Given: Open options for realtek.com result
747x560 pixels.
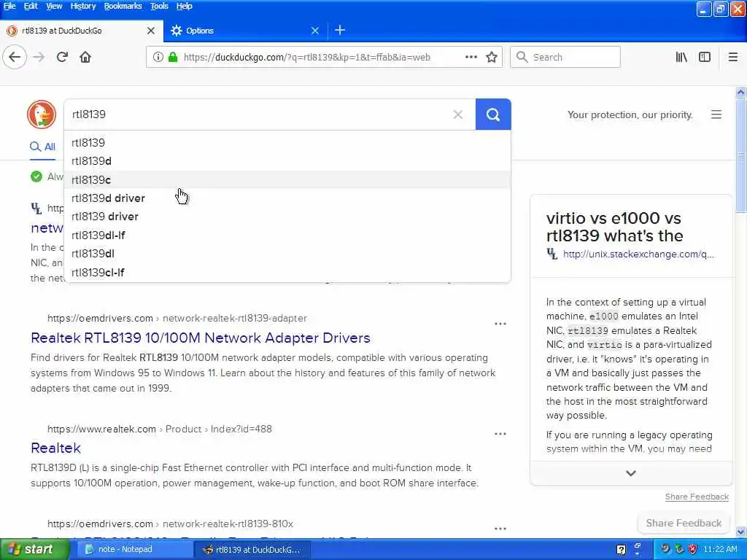Looking at the screenshot, I should point(500,434).
